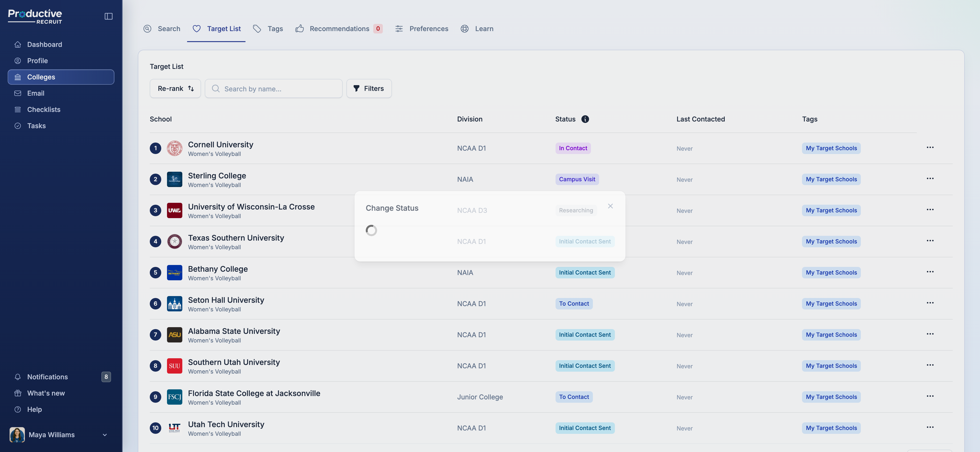The height and width of the screenshot is (452, 980).
Task: Go to Profile in sidebar
Action: point(61,61)
